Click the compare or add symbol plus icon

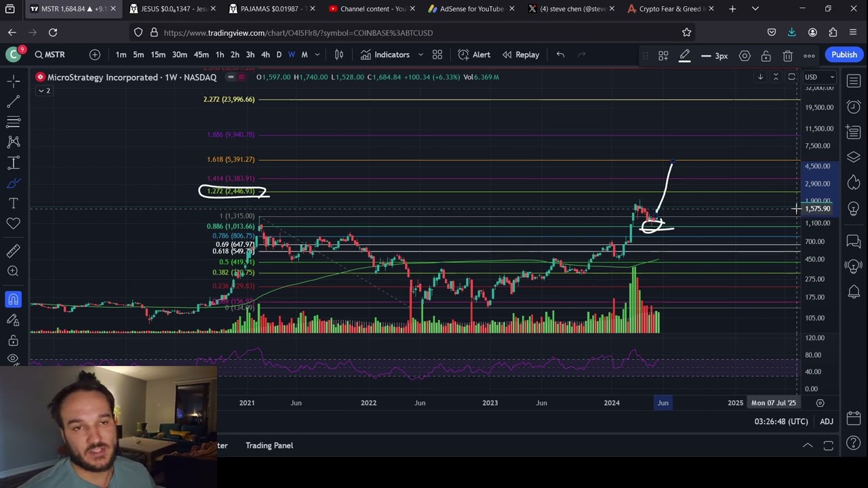tap(95, 55)
